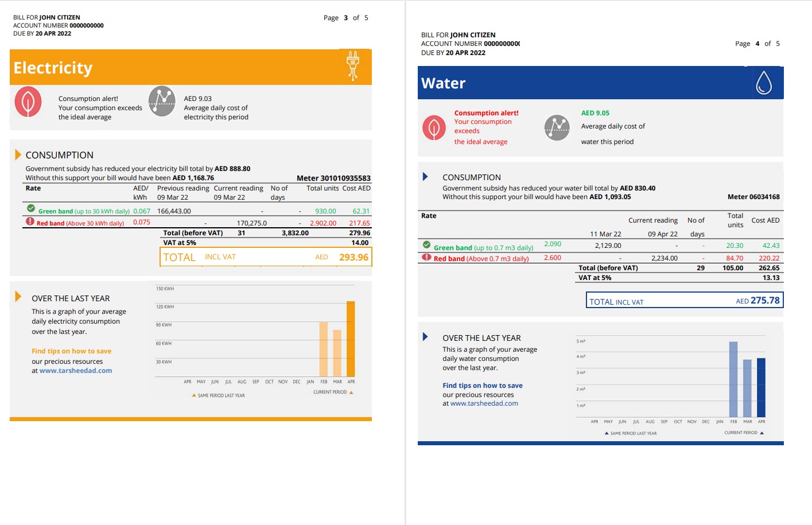Click the red exclamation icon beside water Red band
812x525 pixels.
pos(426,258)
